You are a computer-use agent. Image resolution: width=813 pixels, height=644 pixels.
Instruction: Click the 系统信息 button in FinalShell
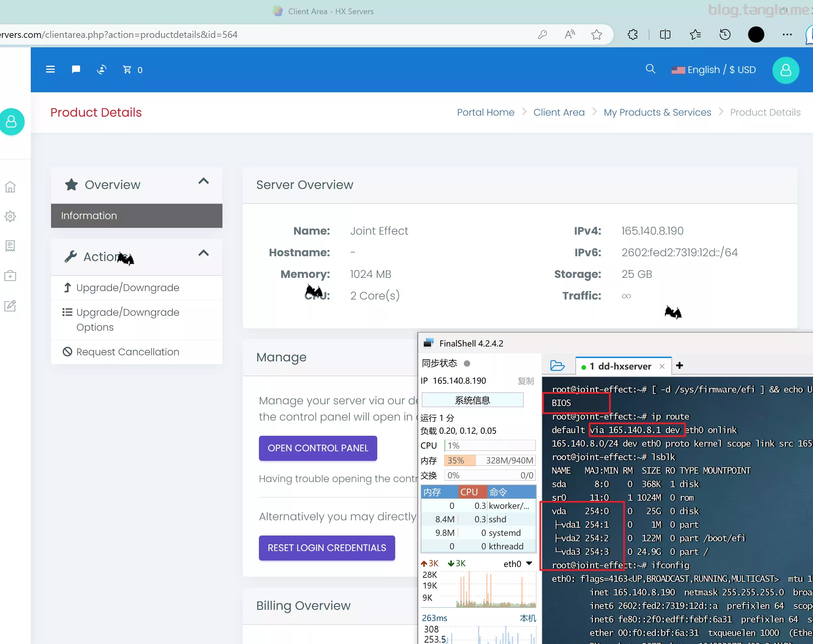click(473, 400)
